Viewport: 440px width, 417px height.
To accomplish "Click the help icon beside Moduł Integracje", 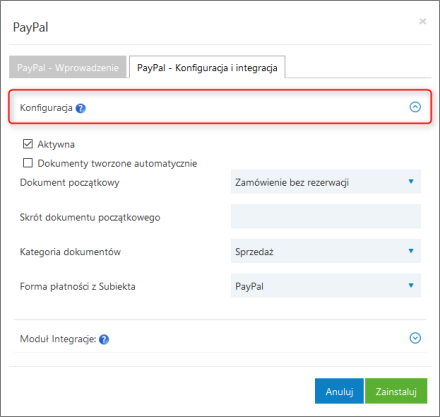I will [x=104, y=339].
